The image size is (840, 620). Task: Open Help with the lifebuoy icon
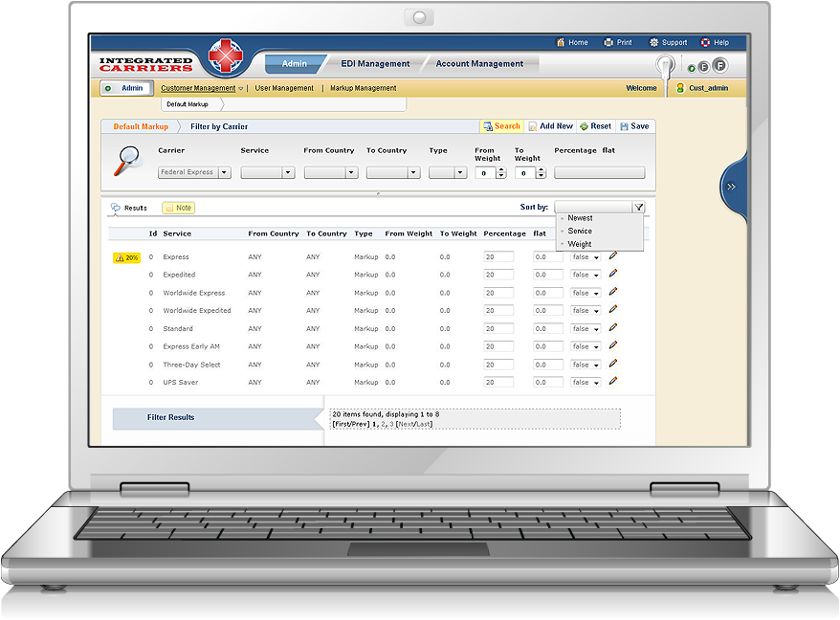(706, 42)
